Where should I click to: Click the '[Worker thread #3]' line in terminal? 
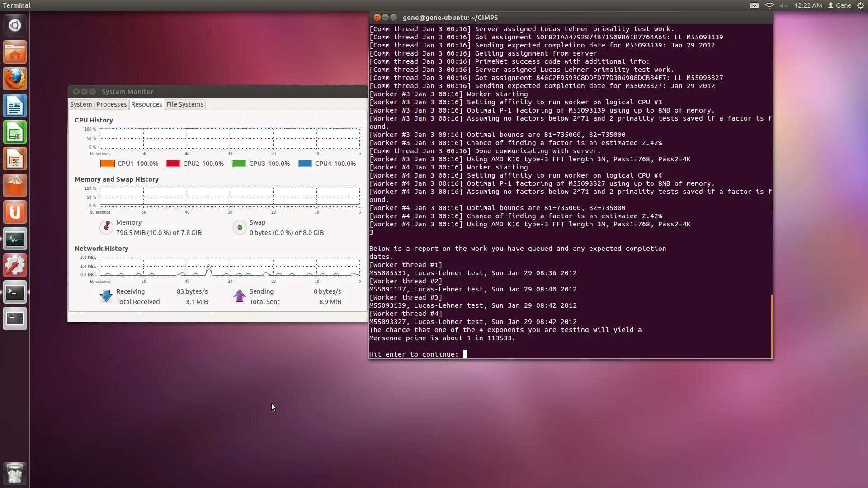pyautogui.click(x=406, y=297)
